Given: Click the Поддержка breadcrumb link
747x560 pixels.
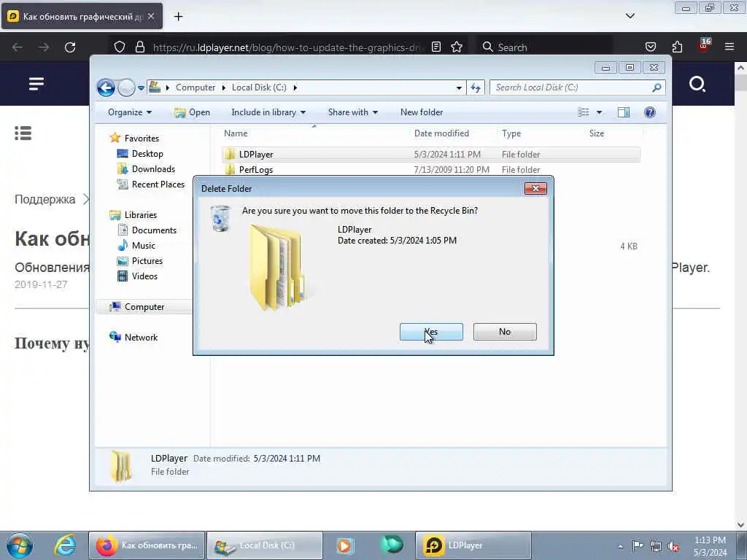Looking at the screenshot, I should [44, 200].
